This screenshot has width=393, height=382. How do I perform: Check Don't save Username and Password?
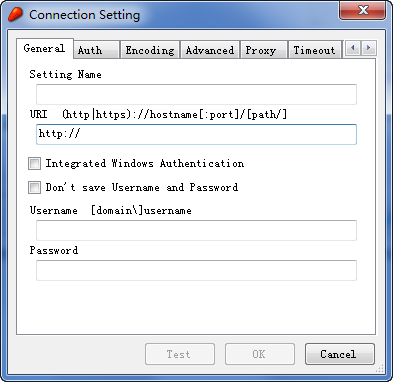click(34, 188)
